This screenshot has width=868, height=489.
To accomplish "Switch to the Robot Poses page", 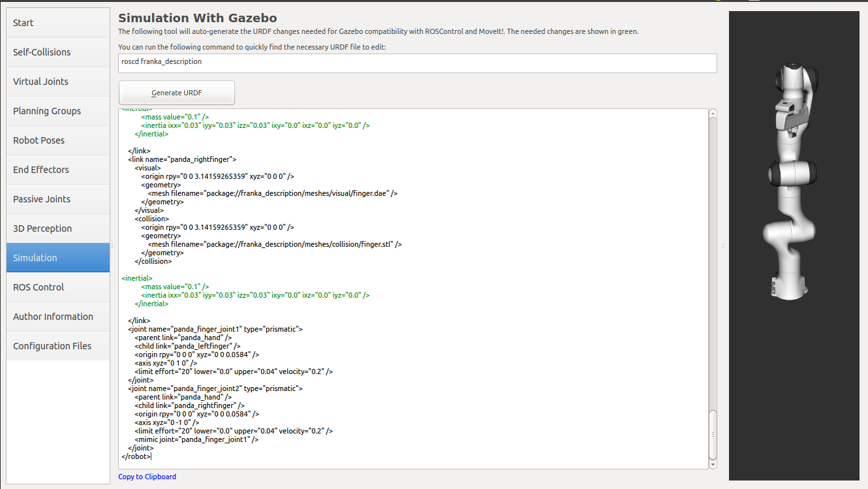I will pos(58,140).
